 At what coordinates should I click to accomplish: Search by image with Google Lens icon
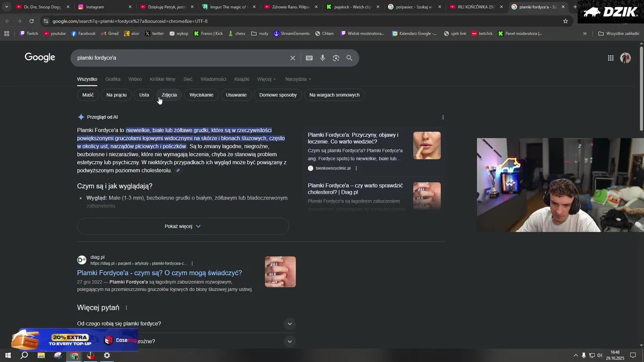(x=336, y=58)
